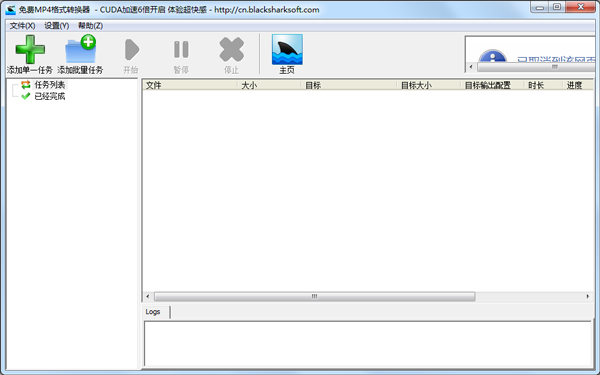Image resolution: width=600 pixels, height=375 pixels.
Task: Click the green plus 添加单一任务 icon
Action: 30,49
